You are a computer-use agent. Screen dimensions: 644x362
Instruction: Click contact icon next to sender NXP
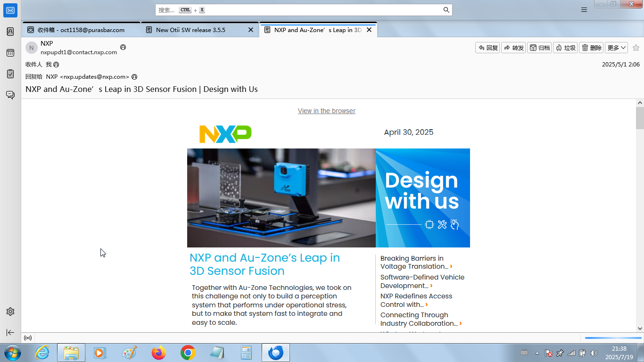pyautogui.click(x=123, y=47)
